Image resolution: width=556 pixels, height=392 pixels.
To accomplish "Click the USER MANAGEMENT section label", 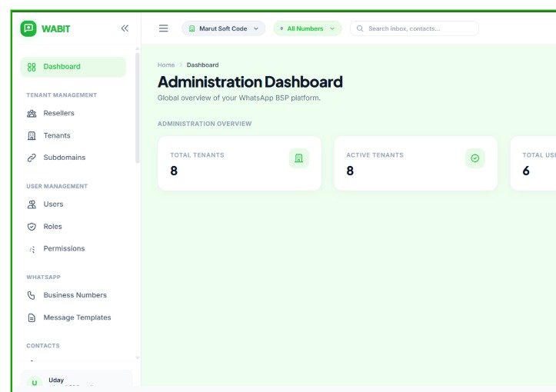I will click(x=57, y=186).
